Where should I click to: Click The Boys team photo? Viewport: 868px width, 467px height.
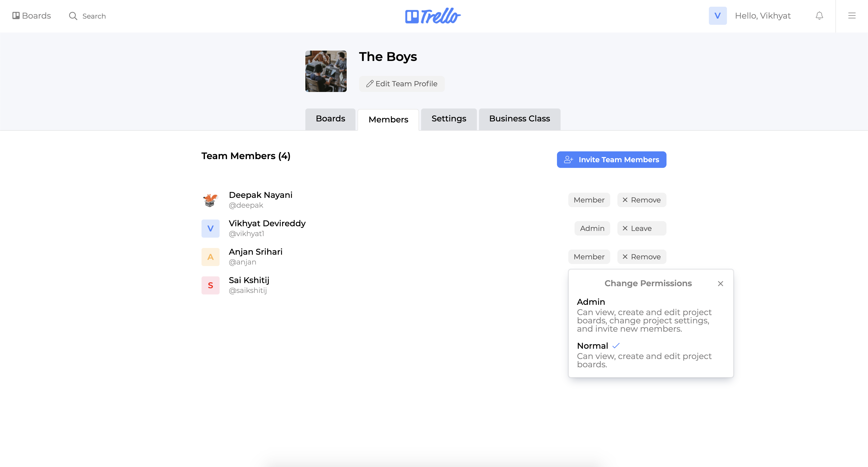(x=326, y=71)
